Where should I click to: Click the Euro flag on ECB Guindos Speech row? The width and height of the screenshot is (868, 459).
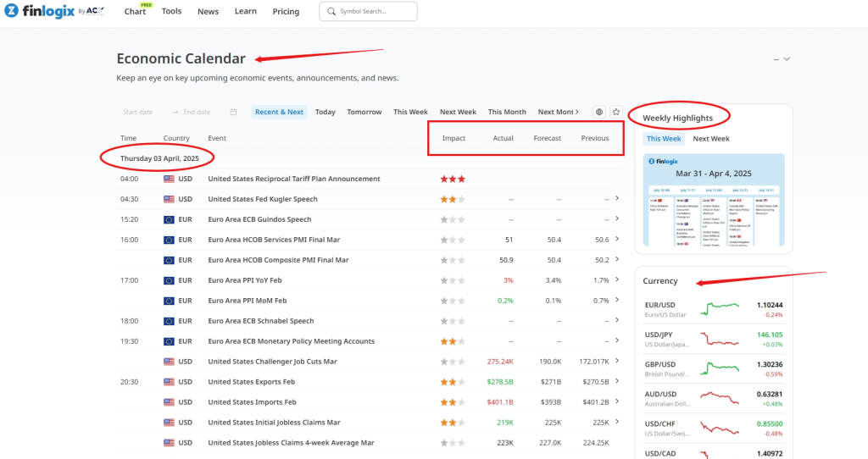coord(169,219)
